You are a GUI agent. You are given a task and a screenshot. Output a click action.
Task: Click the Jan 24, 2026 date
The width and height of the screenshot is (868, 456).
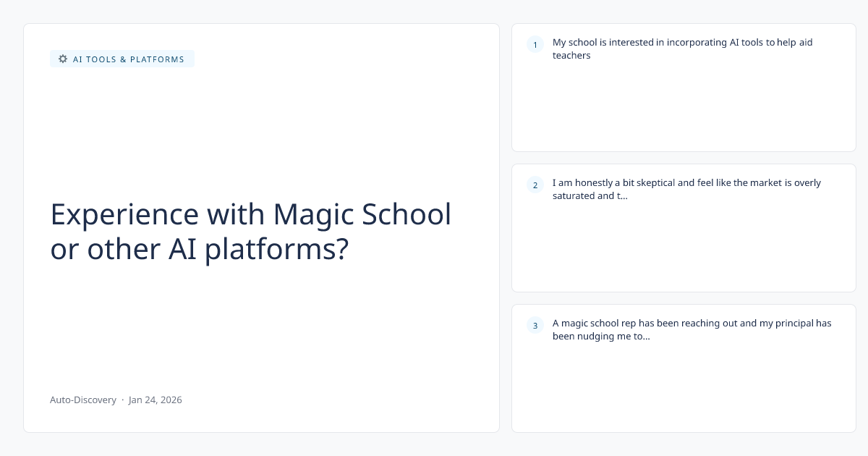pyautogui.click(x=156, y=400)
